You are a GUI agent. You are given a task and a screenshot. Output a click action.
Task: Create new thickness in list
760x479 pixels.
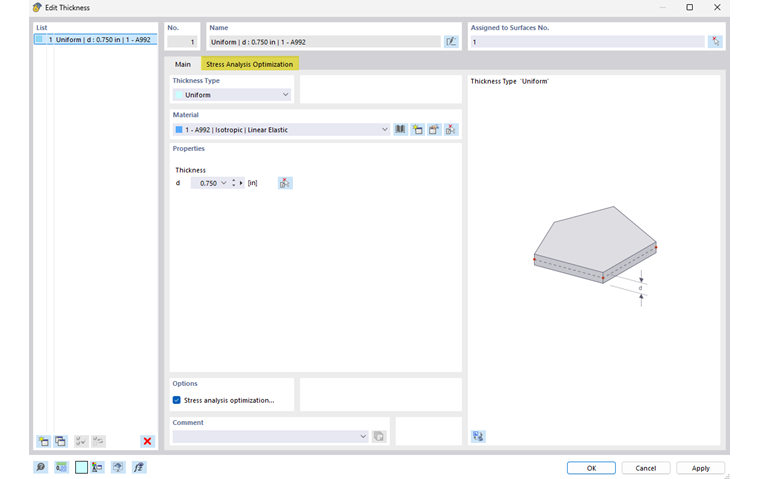pos(44,441)
